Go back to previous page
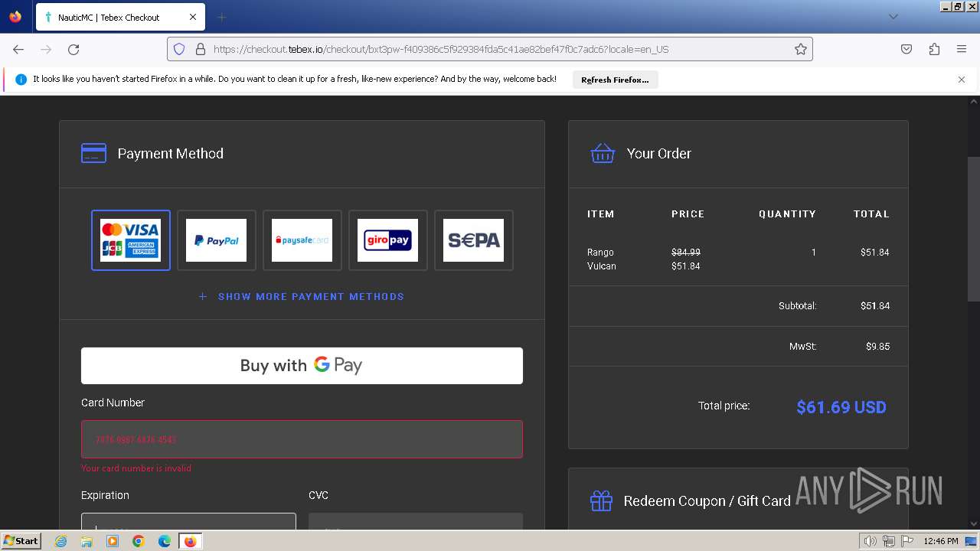Image resolution: width=980 pixels, height=551 pixels. [x=18, y=49]
